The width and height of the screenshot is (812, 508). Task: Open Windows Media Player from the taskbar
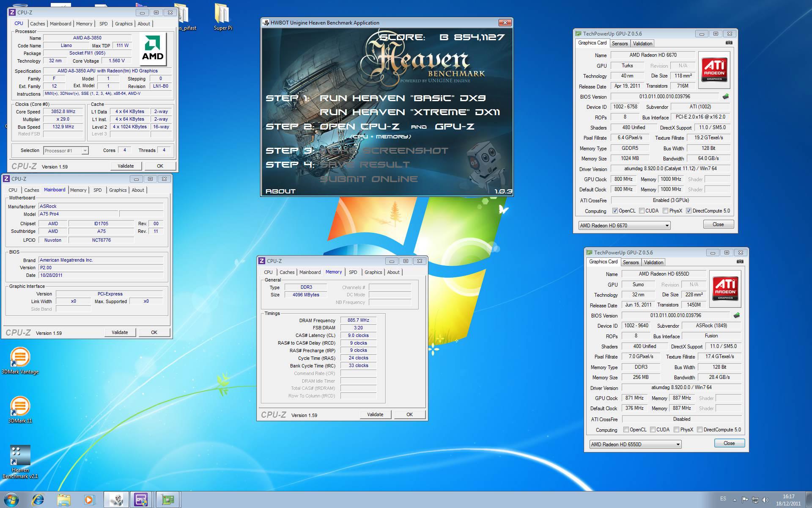pos(89,500)
